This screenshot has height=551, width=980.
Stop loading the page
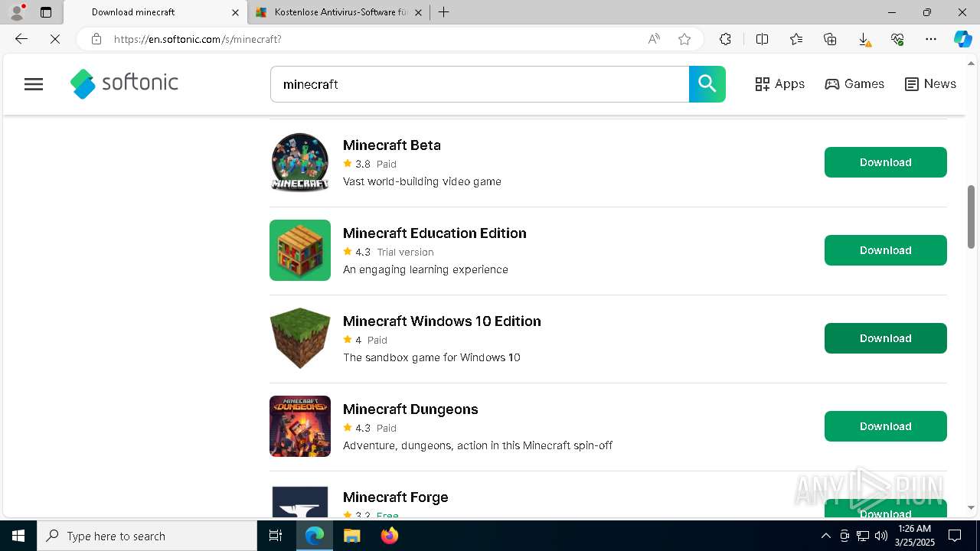click(x=55, y=39)
